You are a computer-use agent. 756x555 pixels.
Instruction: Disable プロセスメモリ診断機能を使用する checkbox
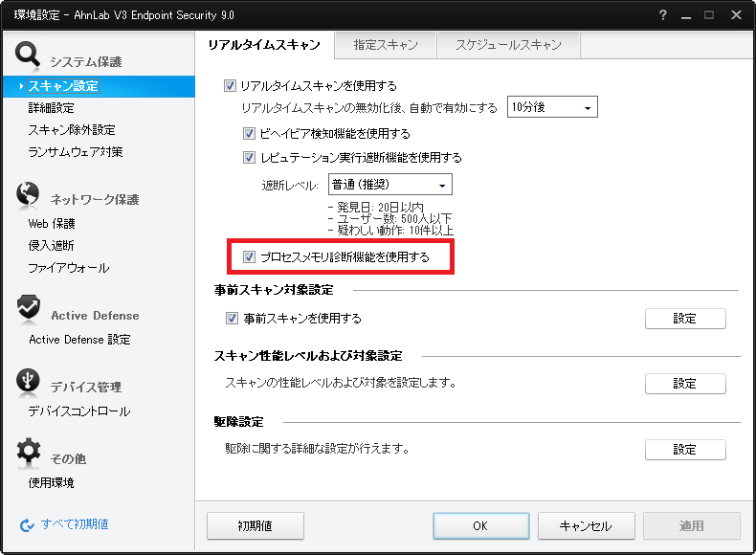click(249, 257)
